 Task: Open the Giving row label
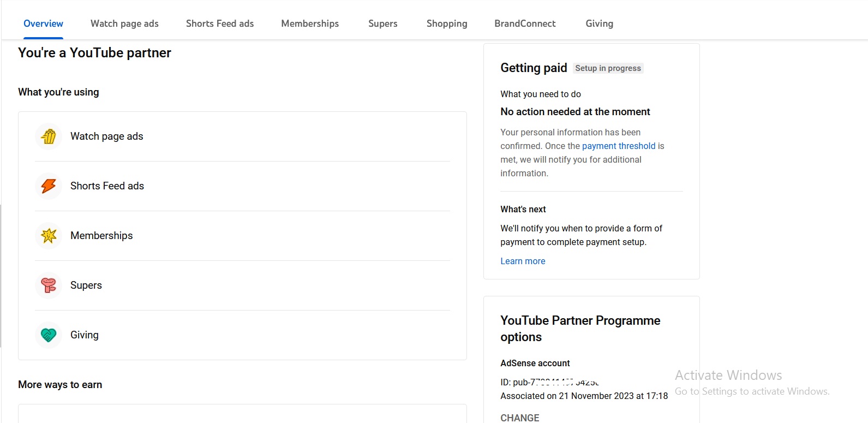[85, 335]
